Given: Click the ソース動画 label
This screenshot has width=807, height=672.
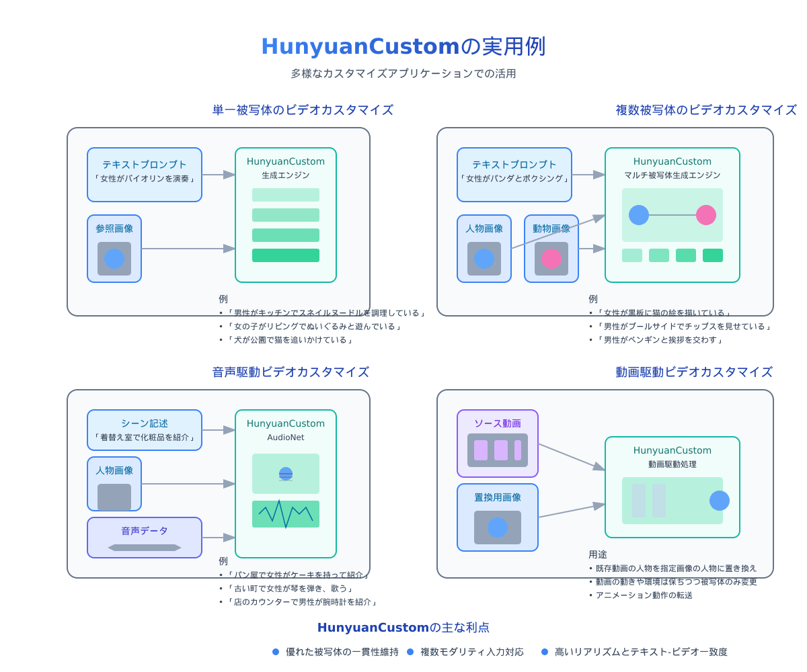Looking at the screenshot, I should coord(498,423).
